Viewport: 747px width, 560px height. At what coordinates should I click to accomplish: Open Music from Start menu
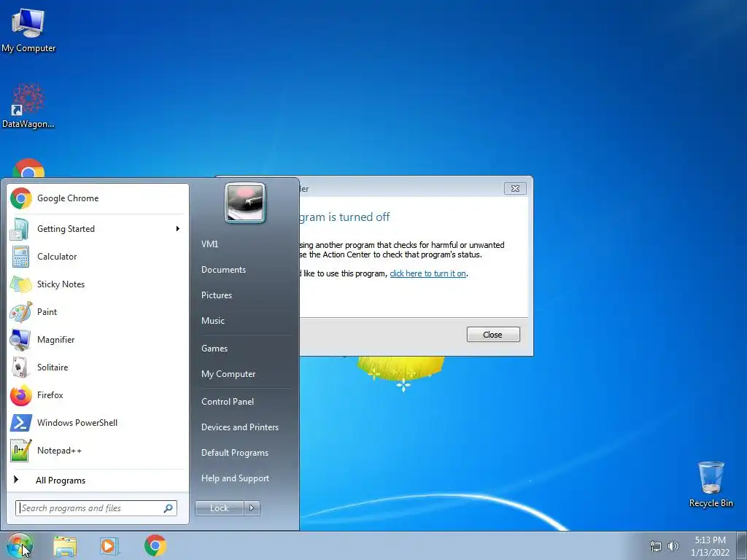coord(213,321)
